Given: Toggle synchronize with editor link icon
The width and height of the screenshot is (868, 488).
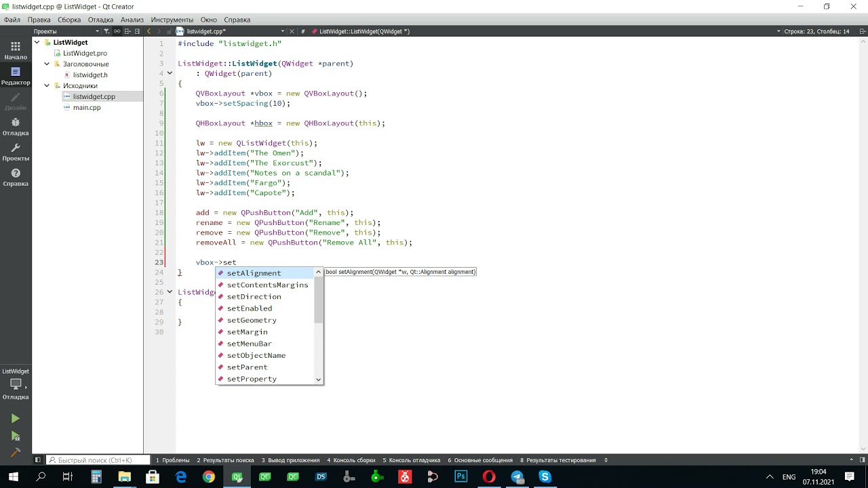Looking at the screenshot, I should click(x=117, y=31).
